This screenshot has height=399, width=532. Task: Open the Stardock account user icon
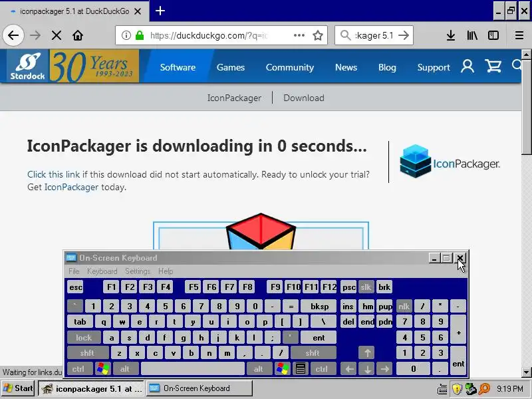click(467, 66)
